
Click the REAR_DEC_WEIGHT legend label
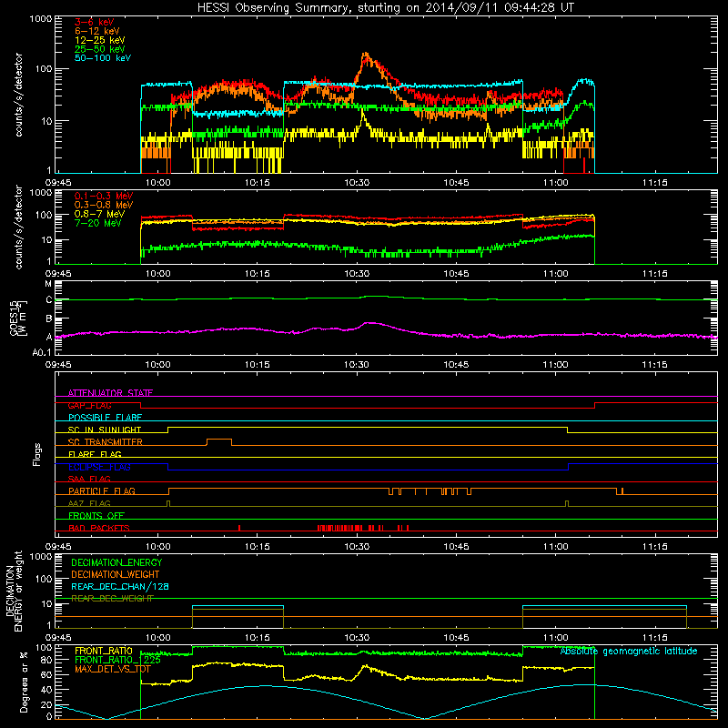click(112, 599)
